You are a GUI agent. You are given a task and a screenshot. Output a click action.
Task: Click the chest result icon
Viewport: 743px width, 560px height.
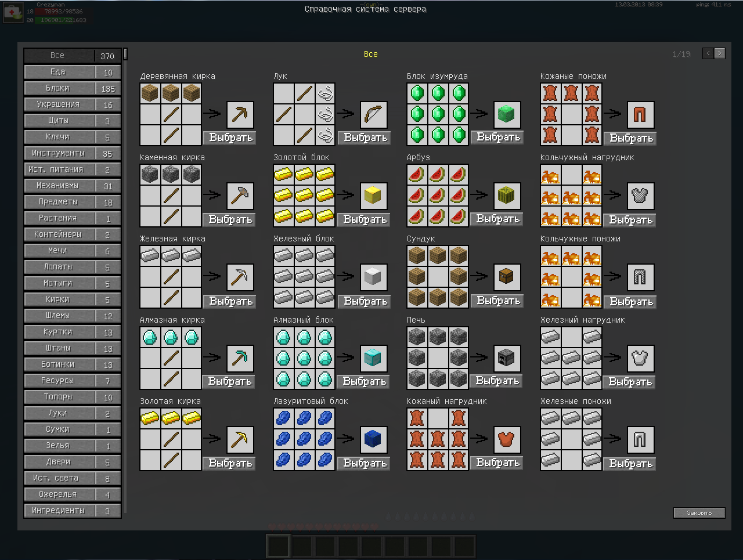pos(507,277)
